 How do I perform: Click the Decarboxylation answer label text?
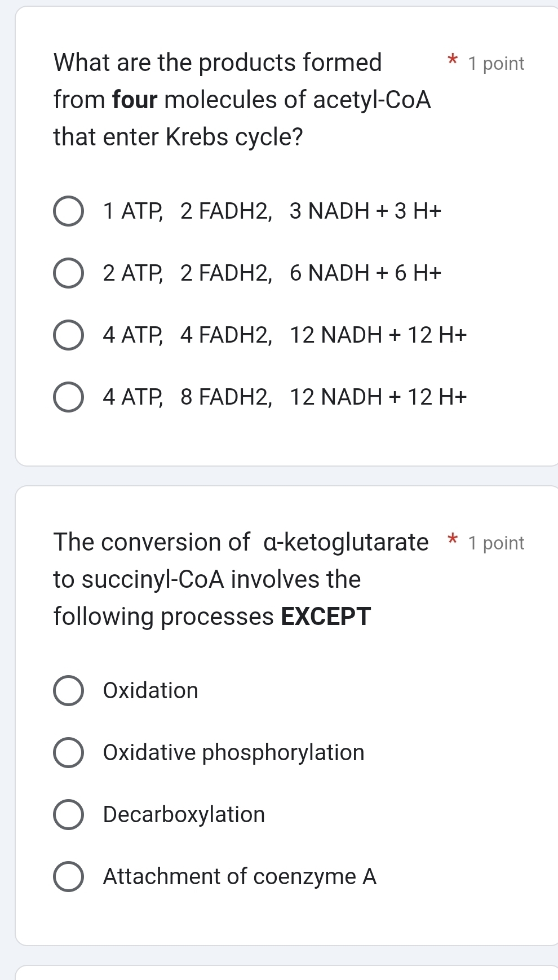pyautogui.click(x=183, y=815)
